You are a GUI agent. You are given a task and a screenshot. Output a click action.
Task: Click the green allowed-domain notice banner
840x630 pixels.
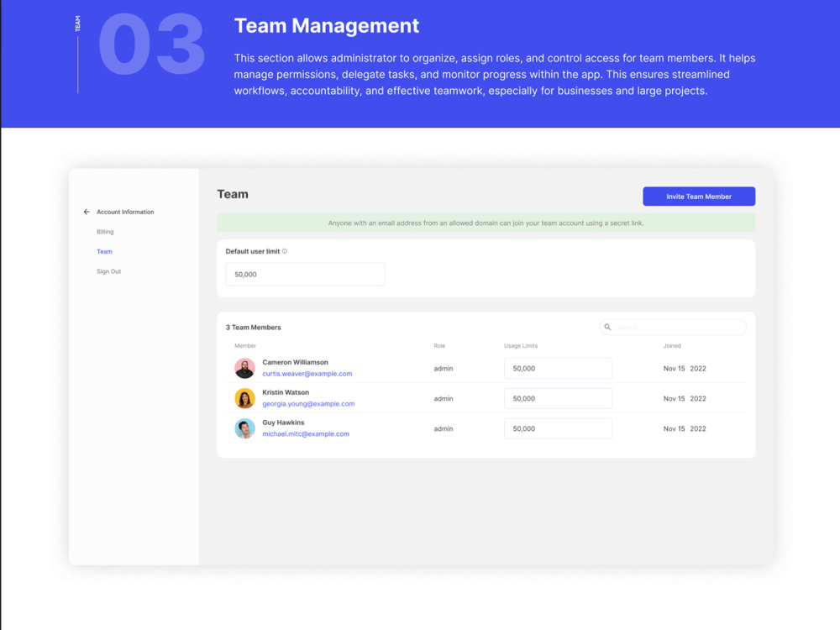point(486,223)
